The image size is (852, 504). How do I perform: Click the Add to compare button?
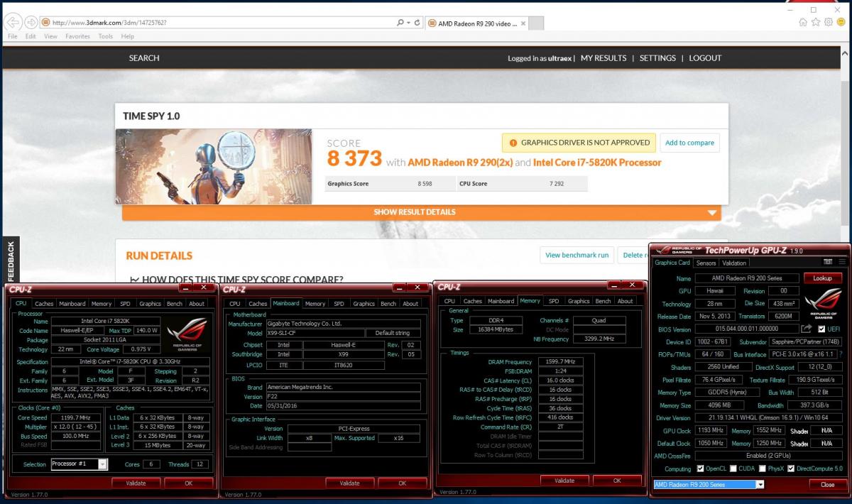(689, 143)
